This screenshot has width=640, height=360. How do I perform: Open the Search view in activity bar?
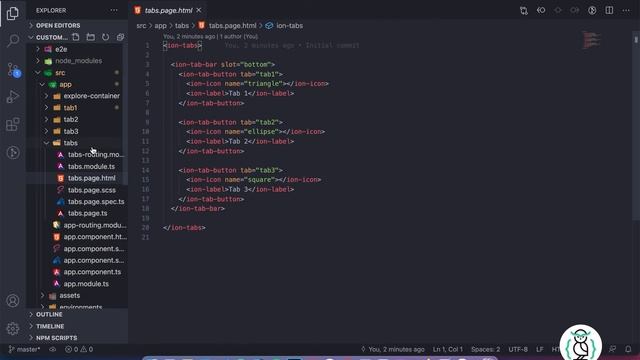tap(13, 40)
